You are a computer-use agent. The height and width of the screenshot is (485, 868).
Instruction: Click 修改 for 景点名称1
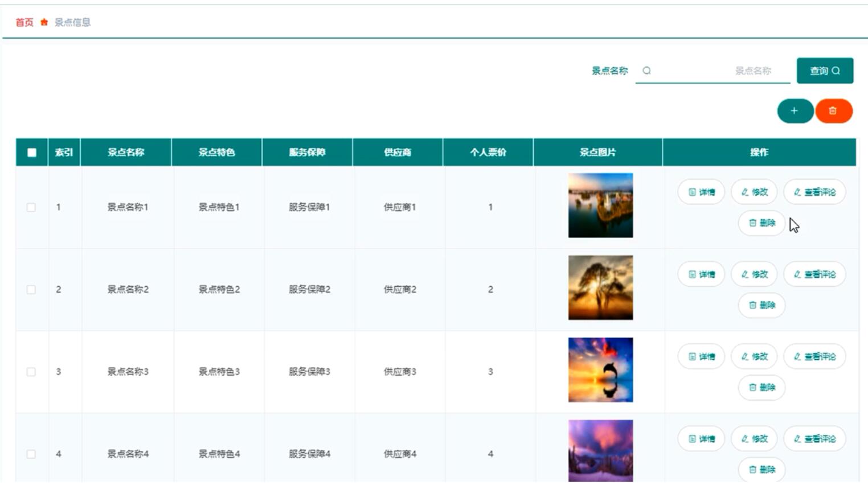click(x=754, y=192)
